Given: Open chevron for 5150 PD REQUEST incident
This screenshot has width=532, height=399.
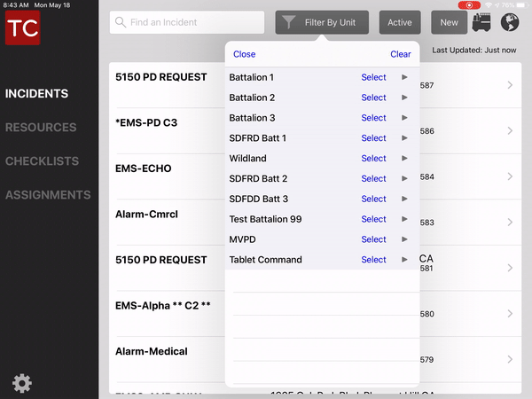Looking at the screenshot, I should pyautogui.click(x=510, y=85).
